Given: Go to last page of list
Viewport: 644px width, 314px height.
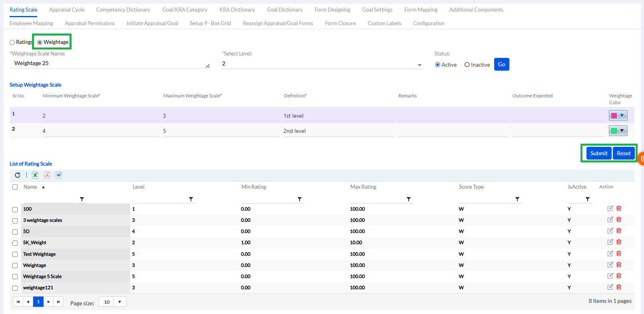Looking at the screenshot, I should tap(58, 302).
